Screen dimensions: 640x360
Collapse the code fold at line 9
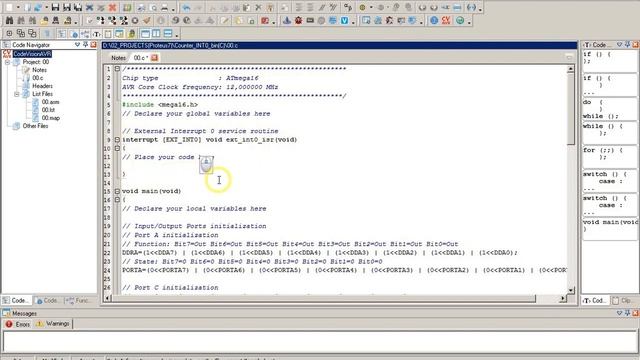click(117, 140)
